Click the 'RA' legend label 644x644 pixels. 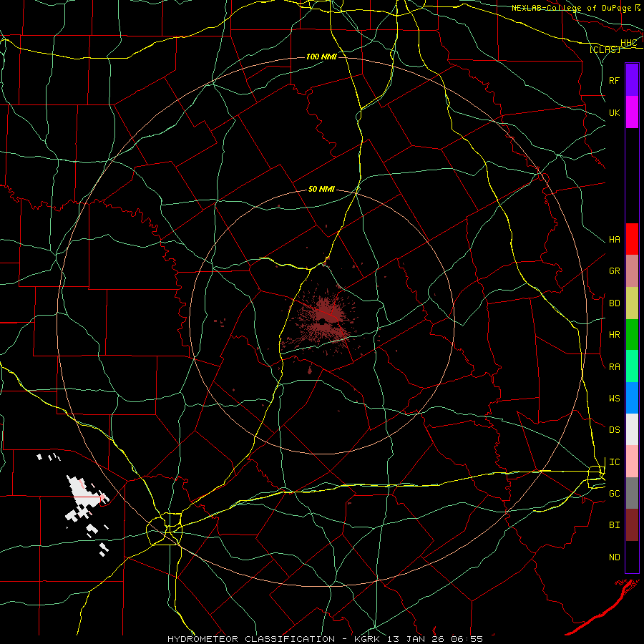[614, 367]
